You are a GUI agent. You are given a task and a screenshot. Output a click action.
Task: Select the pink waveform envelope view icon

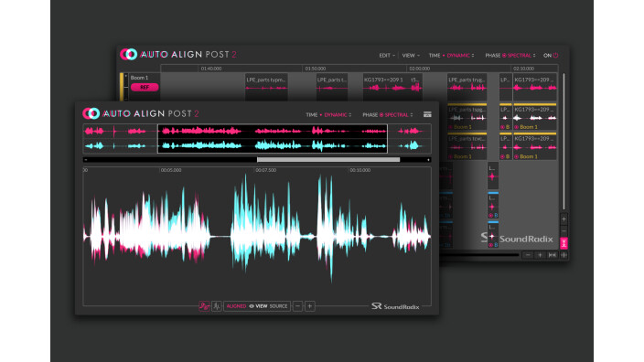(204, 306)
